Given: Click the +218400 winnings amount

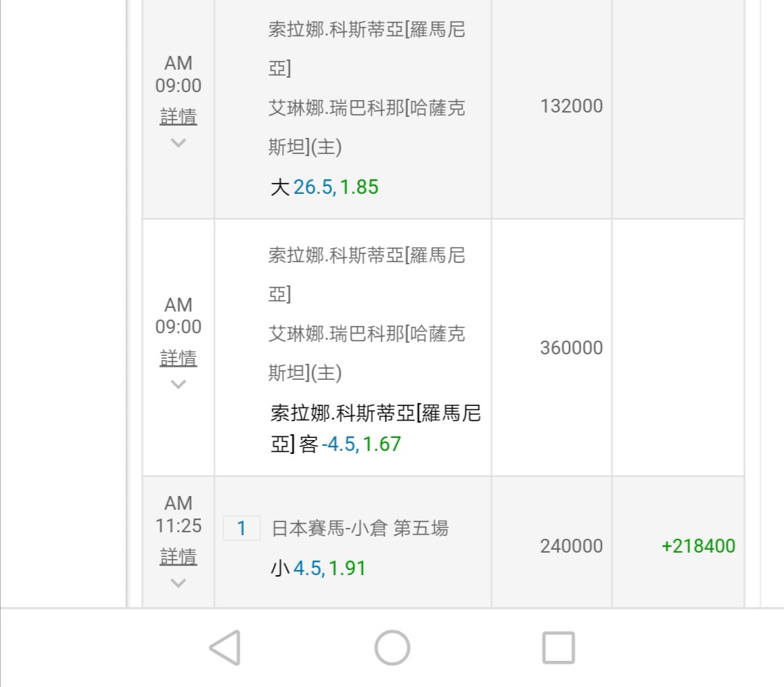Looking at the screenshot, I should pos(698,546).
